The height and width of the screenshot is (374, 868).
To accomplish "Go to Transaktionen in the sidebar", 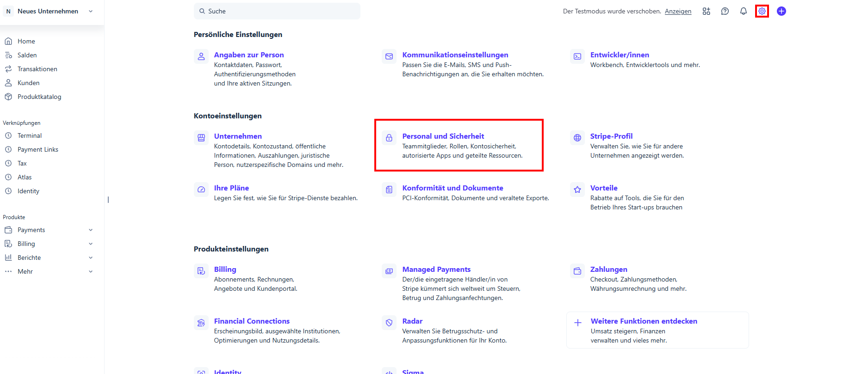I will tap(37, 69).
